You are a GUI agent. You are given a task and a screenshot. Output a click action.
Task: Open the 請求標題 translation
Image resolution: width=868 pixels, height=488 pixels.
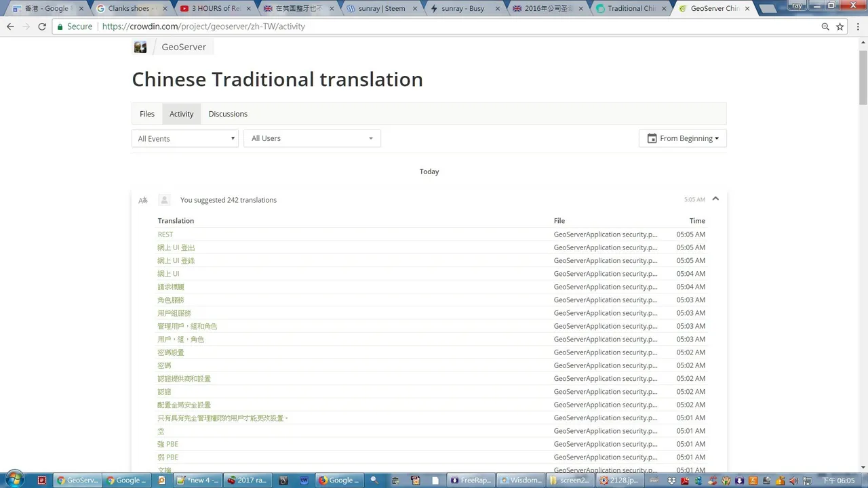[x=171, y=287]
